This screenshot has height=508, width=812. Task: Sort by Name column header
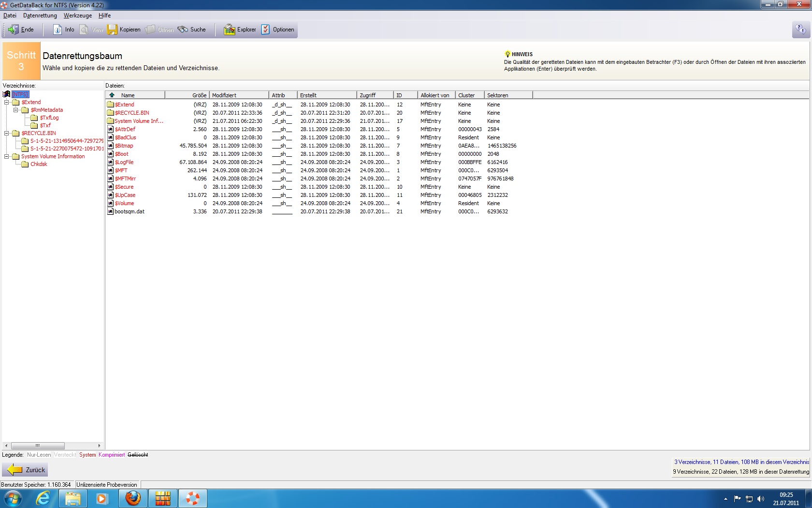pyautogui.click(x=135, y=95)
